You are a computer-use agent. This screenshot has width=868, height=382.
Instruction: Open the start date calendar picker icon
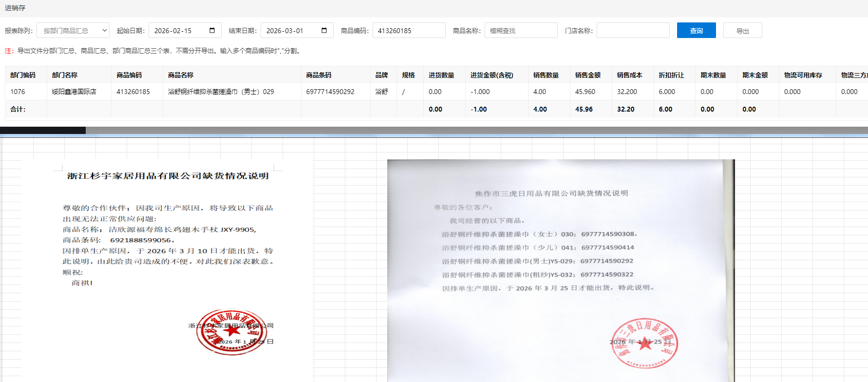pos(212,30)
